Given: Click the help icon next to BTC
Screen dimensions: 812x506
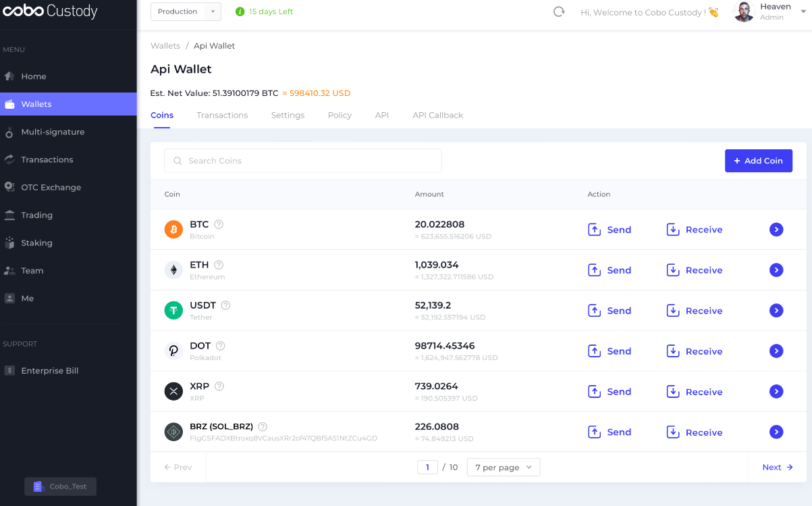Looking at the screenshot, I should click(x=219, y=224).
